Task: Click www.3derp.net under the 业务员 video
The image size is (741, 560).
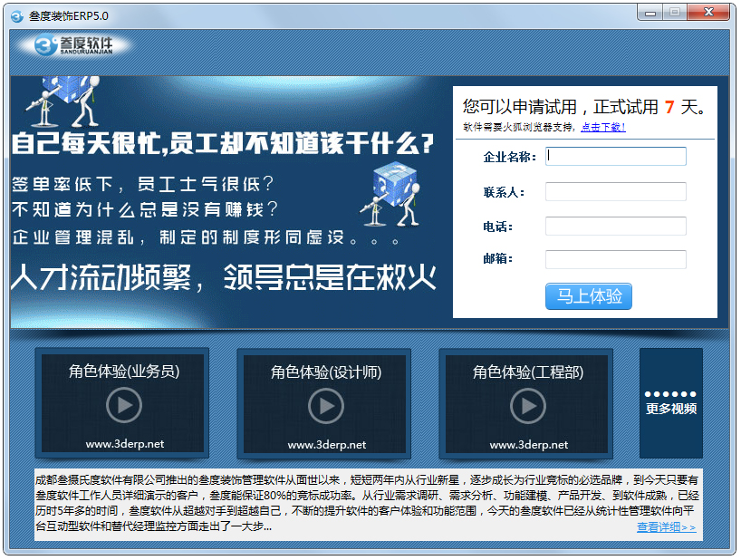Action: tap(125, 444)
